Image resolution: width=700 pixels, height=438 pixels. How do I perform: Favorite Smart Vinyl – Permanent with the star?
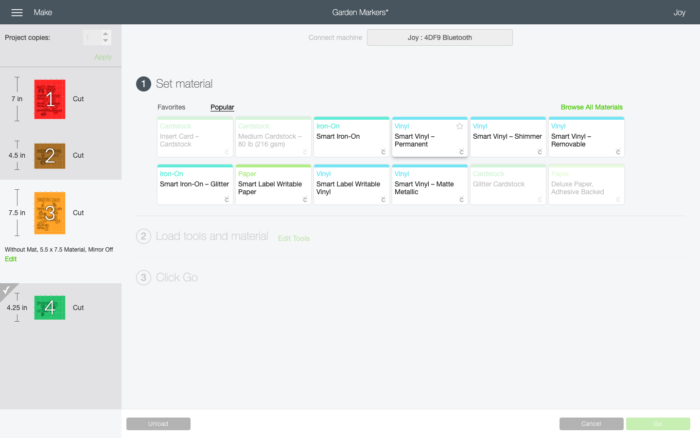click(x=459, y=126)
